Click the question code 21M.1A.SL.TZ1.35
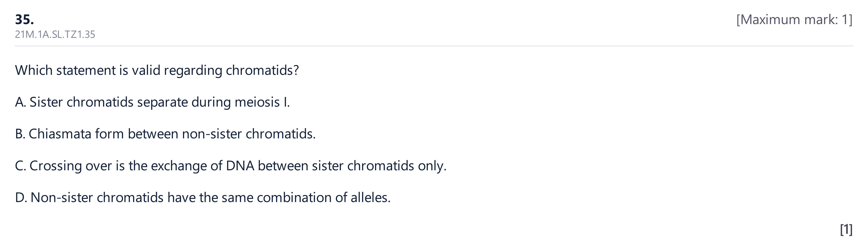This screenshot has height=251, width=868. coord(55,35)
